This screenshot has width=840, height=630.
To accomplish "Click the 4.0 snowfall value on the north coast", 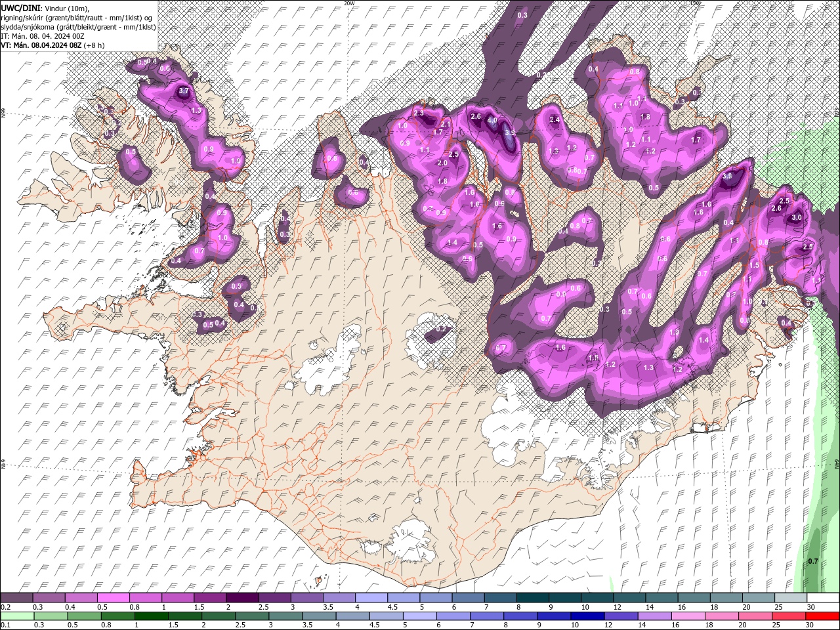I will pyautogui.click(x=492, y=121).
